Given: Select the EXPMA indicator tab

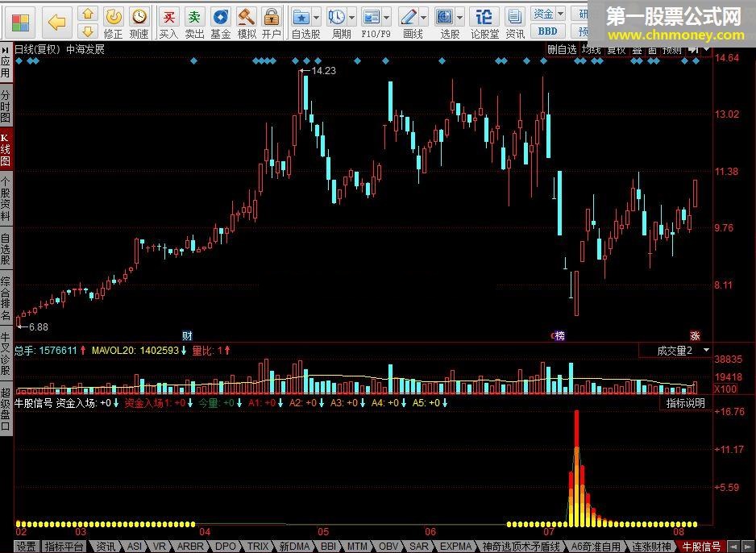Looking at the screenshot, I should [455, 547].
